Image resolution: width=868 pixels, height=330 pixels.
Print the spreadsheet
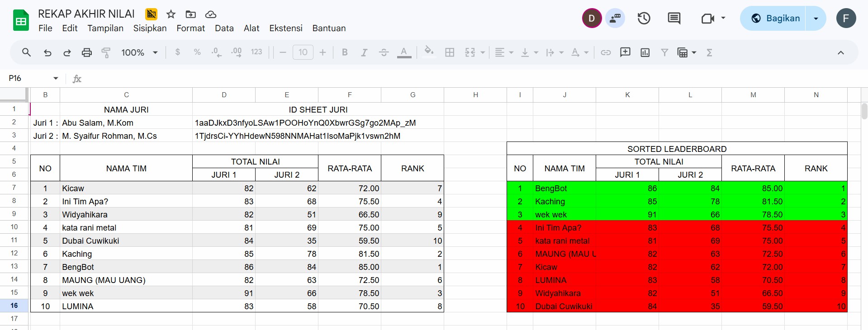pyautogui.click(x=86, y=52)
